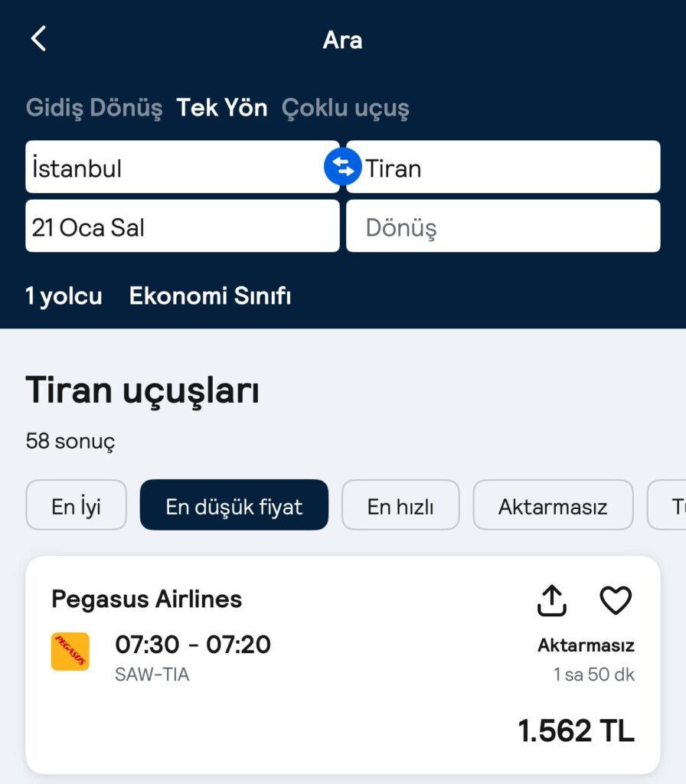Swap origin and destination cities
Screen dimensions: 686x784
tap(342, 166)
